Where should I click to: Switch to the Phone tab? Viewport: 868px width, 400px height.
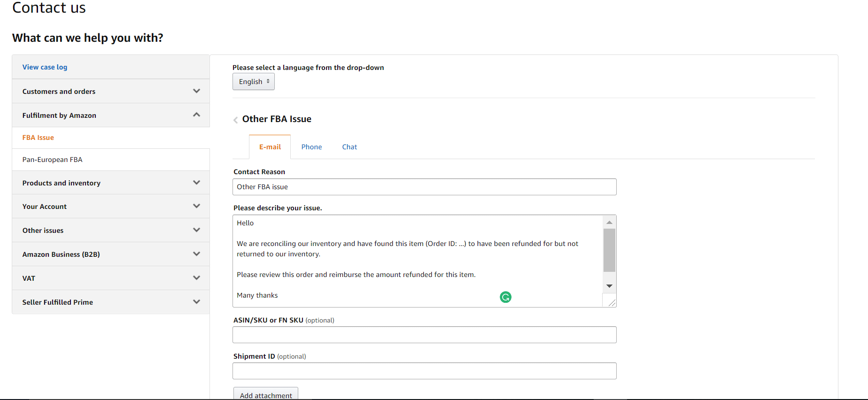311,147
